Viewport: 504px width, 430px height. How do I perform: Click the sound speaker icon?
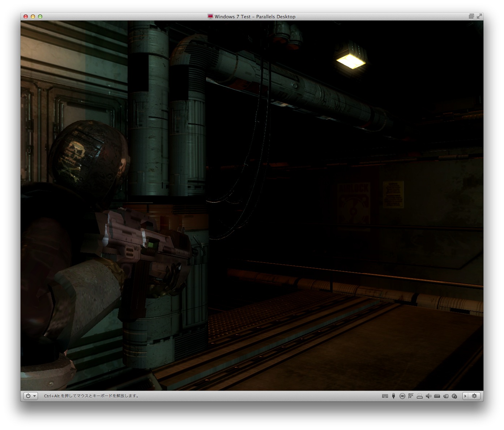[x=428, y=396]
